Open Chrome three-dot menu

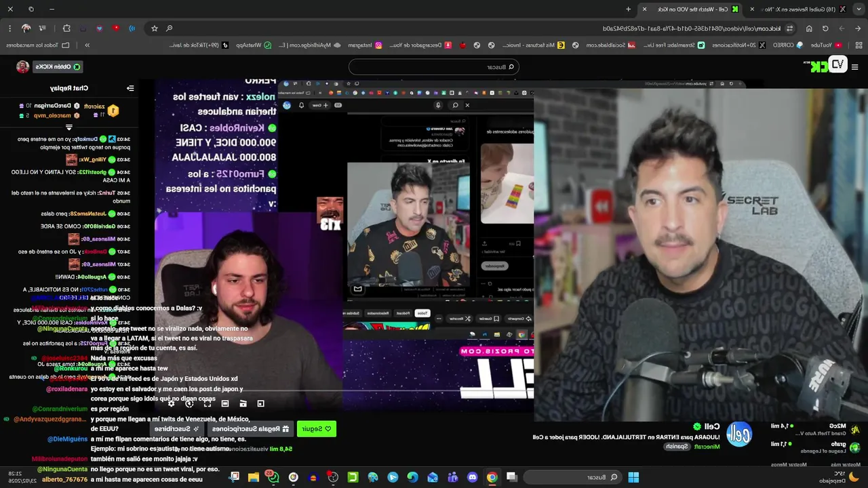point(9,28)
